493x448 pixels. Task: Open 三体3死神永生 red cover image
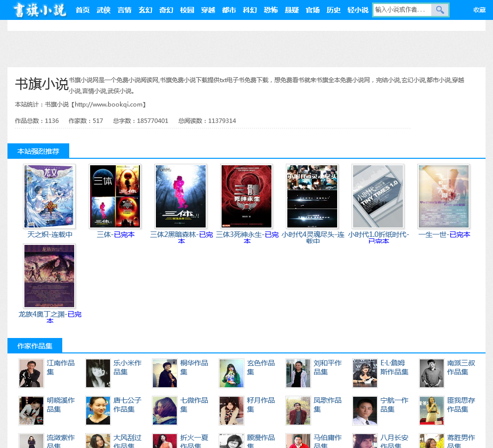246,196
